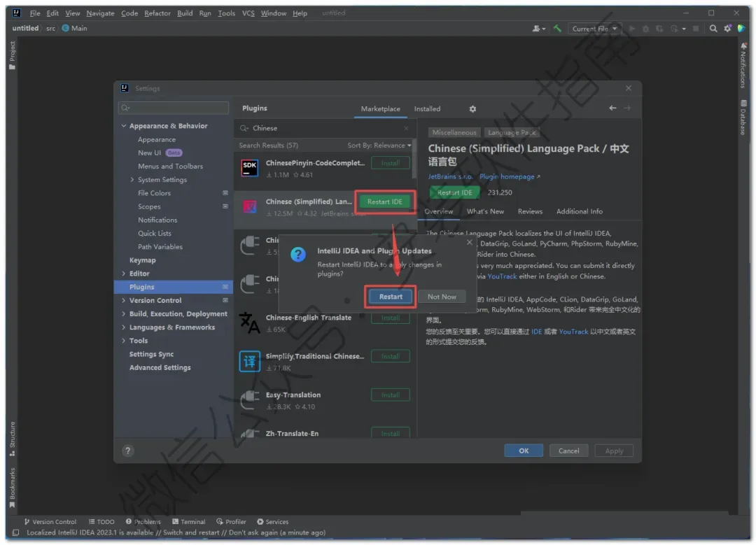Open the TODO tool window
The width and height of the screenshot is (756, 545).
[x=101, y=521]
